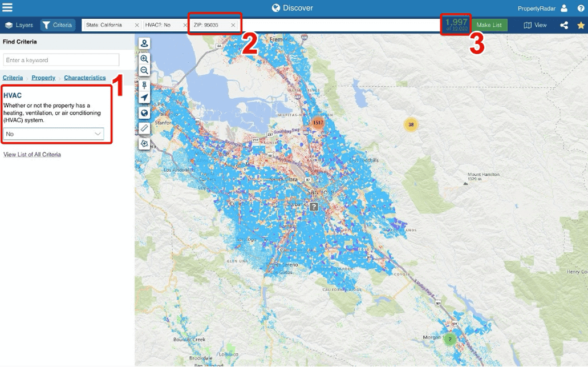This screenshot has width=588, height=367.
Task: Go to Property breadcrumb link
Action: point(43,78)
